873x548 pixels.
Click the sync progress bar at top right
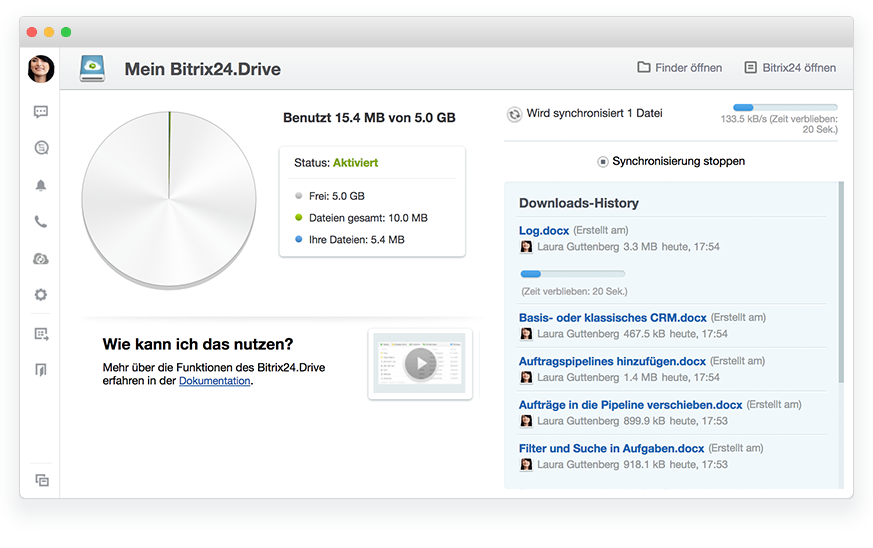(x=785, y=107)
